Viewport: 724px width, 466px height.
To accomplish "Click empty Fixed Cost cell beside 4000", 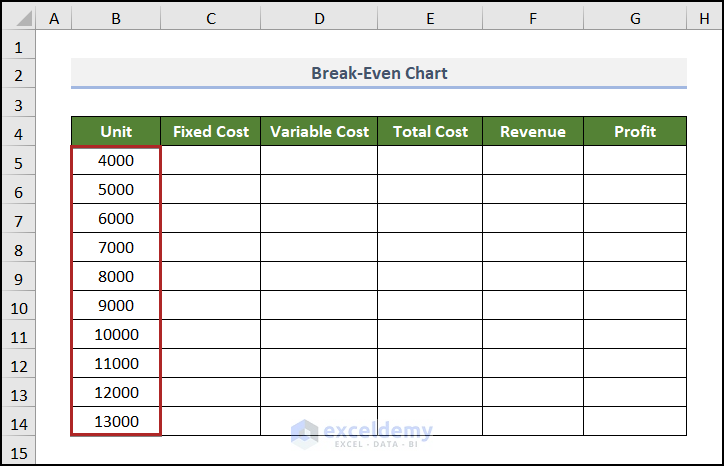I will coord(211,161).
